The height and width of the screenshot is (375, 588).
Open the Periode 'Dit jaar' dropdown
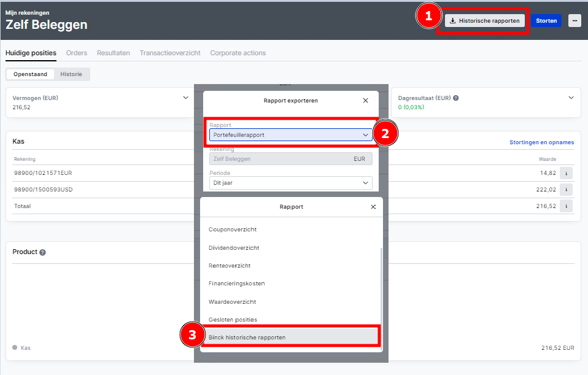pyautogui.click(x=290, y=183)
